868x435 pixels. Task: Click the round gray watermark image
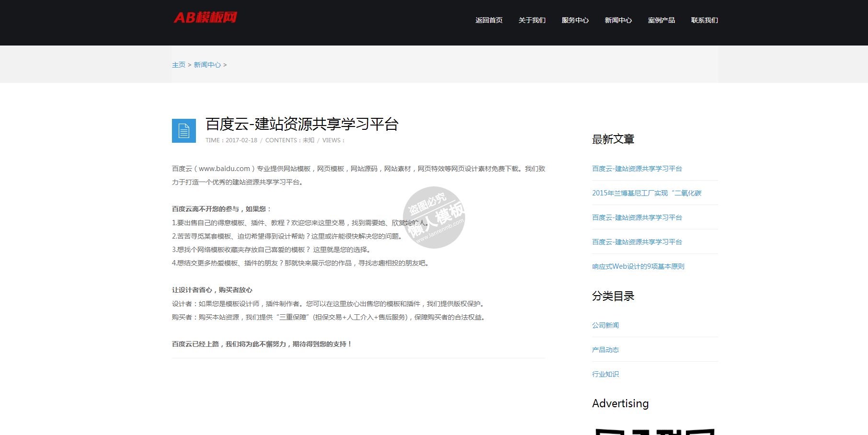click(x=434, y=217)
